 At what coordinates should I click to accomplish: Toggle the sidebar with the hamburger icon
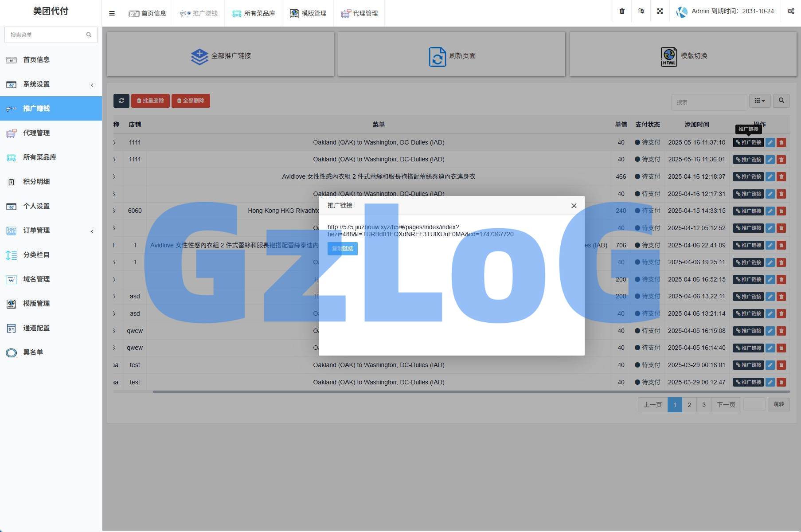point(112,13)
